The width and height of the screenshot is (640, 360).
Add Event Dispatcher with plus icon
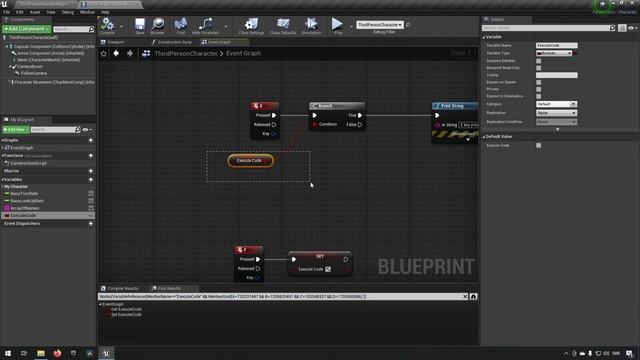pos(91,224)
